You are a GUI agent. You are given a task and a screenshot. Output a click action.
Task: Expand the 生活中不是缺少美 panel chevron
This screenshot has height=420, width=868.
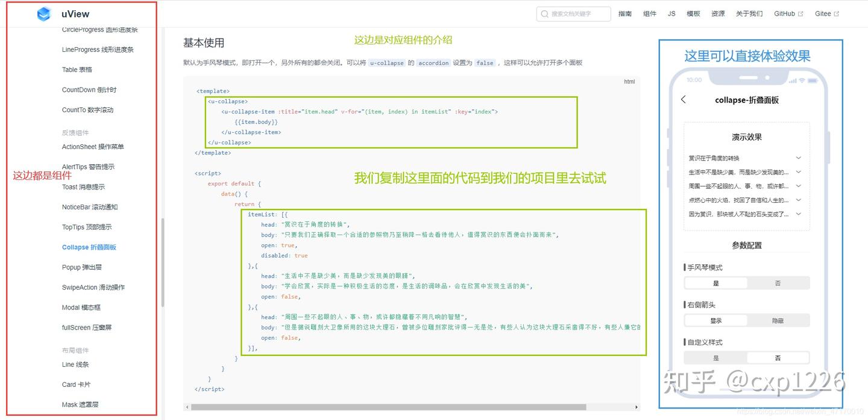click(x=799, y=172)
